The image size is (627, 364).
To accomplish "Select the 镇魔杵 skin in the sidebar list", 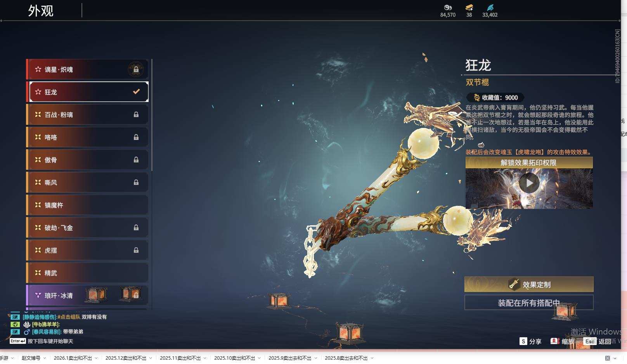I will tap(87, 205).
